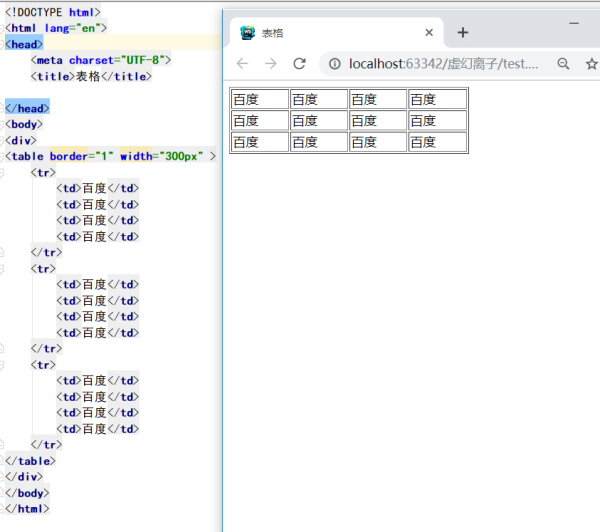Click third-row third-column 百度 cell in browser table

tap(378, 142)
